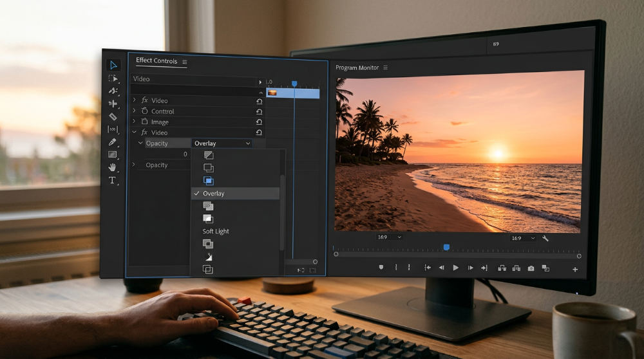Expand the Image effect row
This screenshot has width=644, height=359.
134,121
